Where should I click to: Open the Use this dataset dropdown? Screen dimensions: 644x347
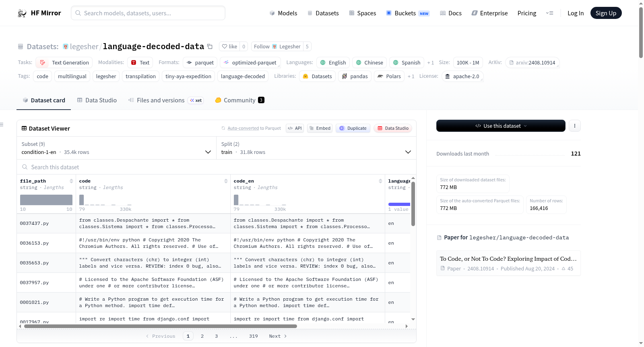pyautogui.click(x=501, y=126)
